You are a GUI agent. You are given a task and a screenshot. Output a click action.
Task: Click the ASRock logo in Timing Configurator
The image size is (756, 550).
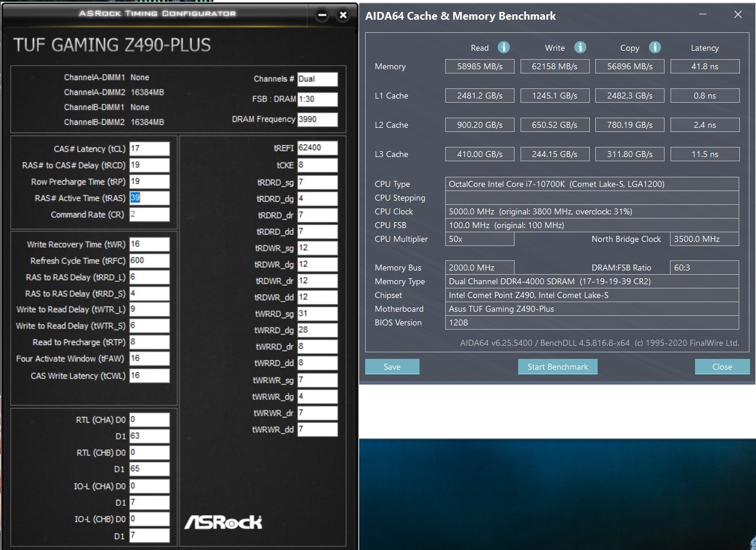[223, 522]
